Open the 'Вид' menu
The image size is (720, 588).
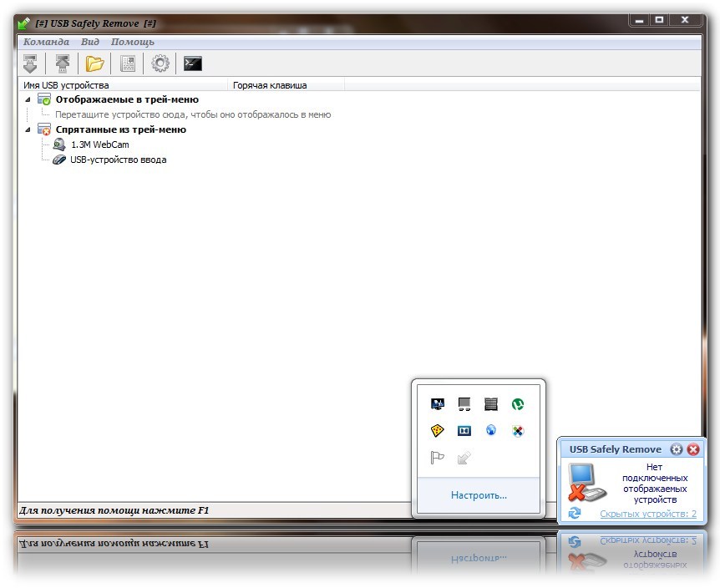(90, 42)
